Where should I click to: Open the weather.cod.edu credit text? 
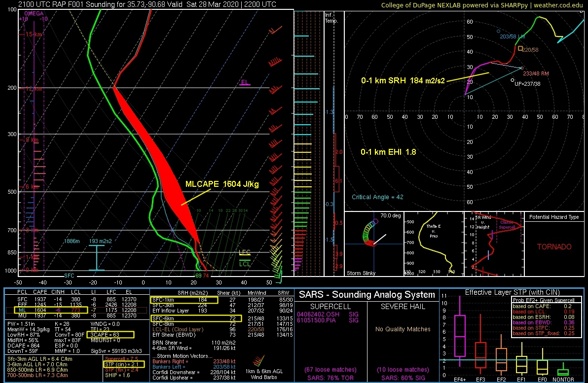click(x=558, y=5)
